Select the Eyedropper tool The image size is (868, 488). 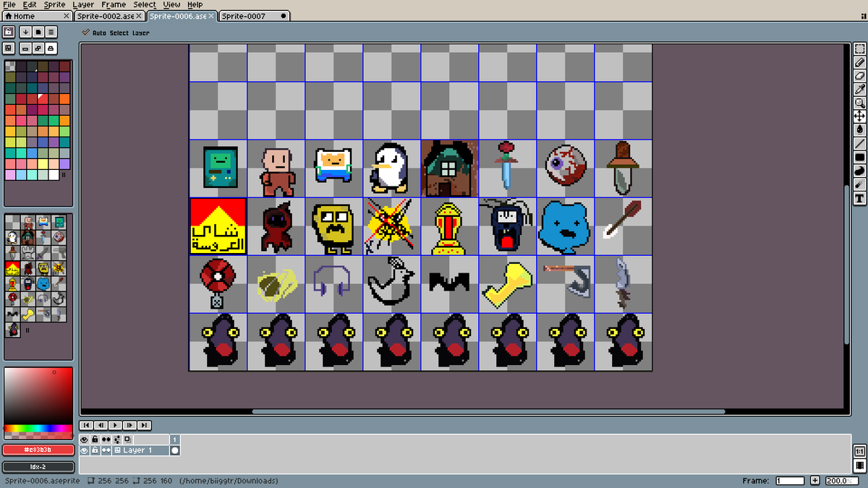click(x=860, y=90)
